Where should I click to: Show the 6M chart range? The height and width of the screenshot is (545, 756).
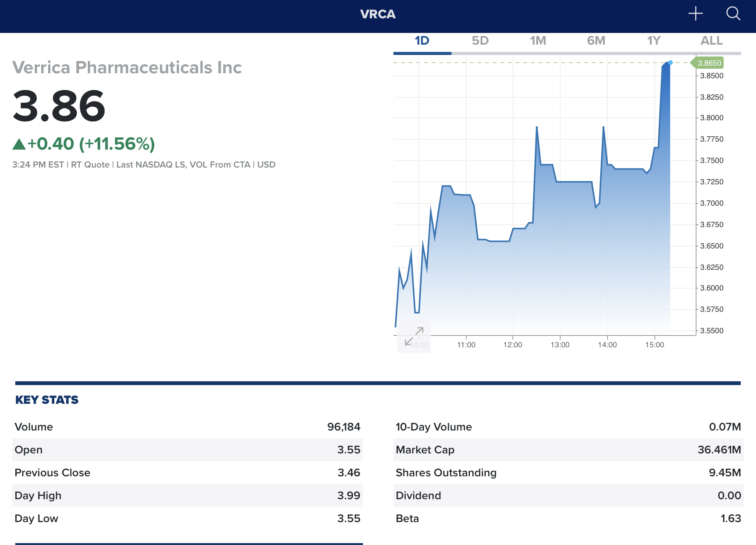(x=596, y=40)
